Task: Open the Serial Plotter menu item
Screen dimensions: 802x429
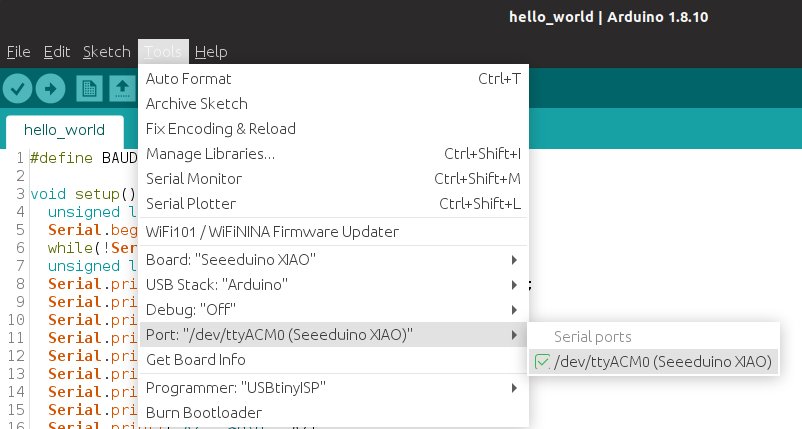Action: point(191,203)
